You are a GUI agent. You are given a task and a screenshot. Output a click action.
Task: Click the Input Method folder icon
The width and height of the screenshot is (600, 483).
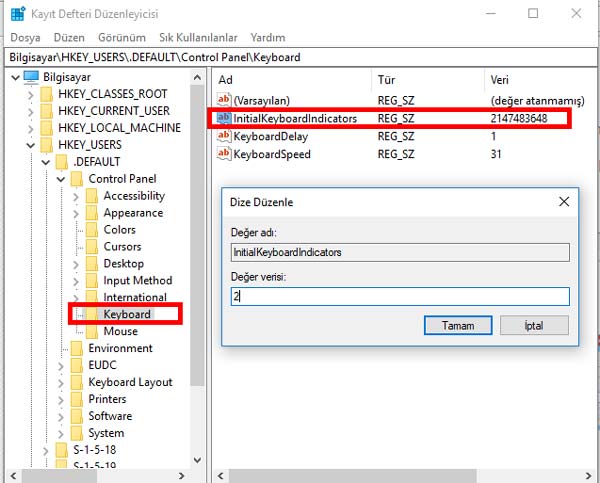(x=92, y=281)
